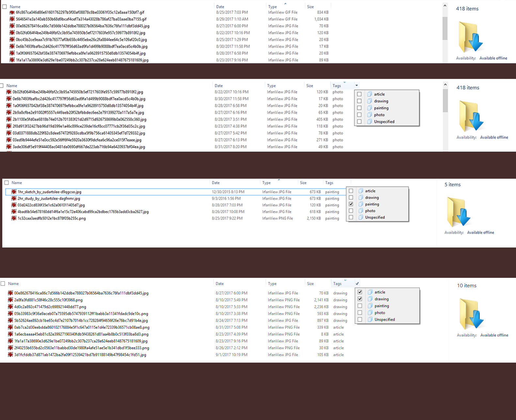Screen dimensions: 516x420
Task: Click the file icon beside 5646541e3a140ab gif
Action: pyautogui.click(x=12, y=19)
